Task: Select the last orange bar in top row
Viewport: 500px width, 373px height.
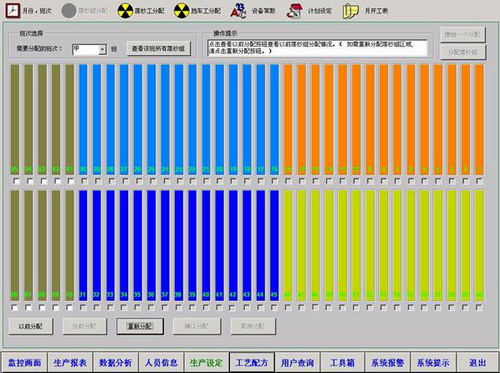Action: (x=479, y=119)
